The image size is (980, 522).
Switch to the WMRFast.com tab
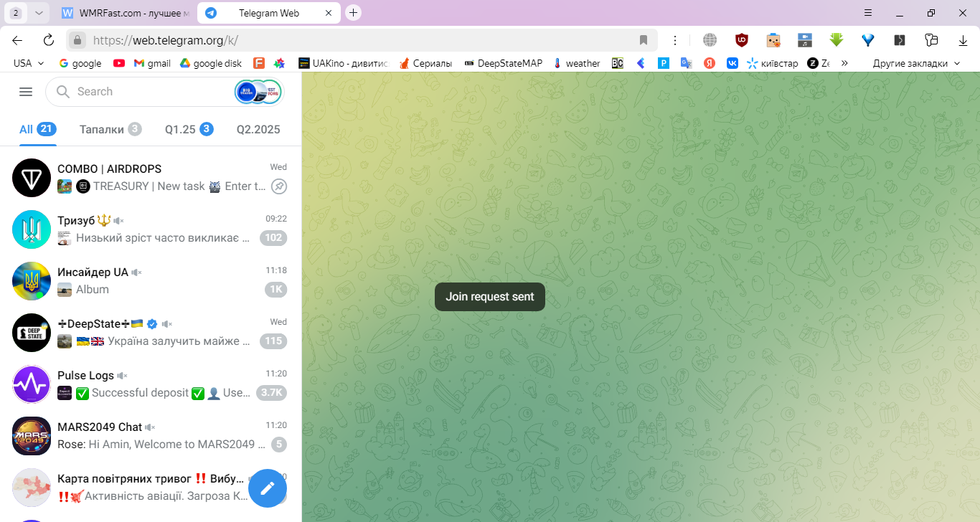click(x=126, y=13)
